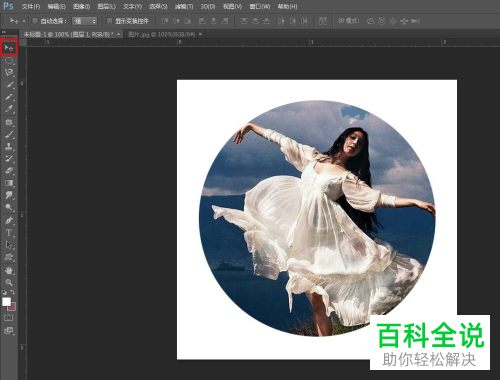The height and width of the screenshot is (380, 500).
Task: Open the Move tool preset picker arrow
Action: pos(24,21)
